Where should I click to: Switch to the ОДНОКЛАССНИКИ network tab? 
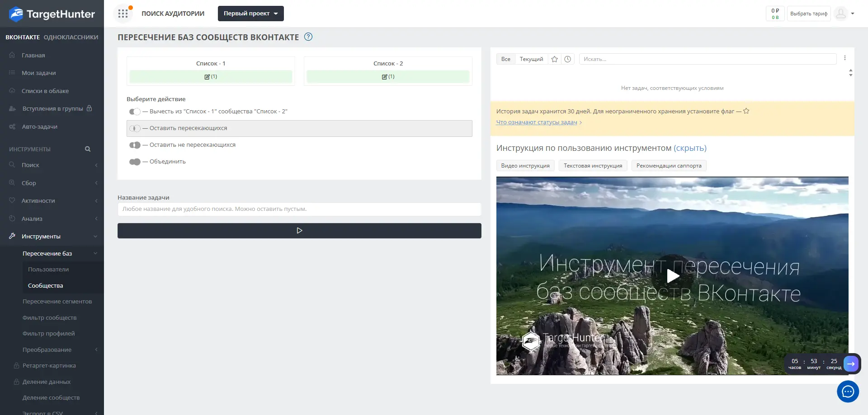coord(71,37)
